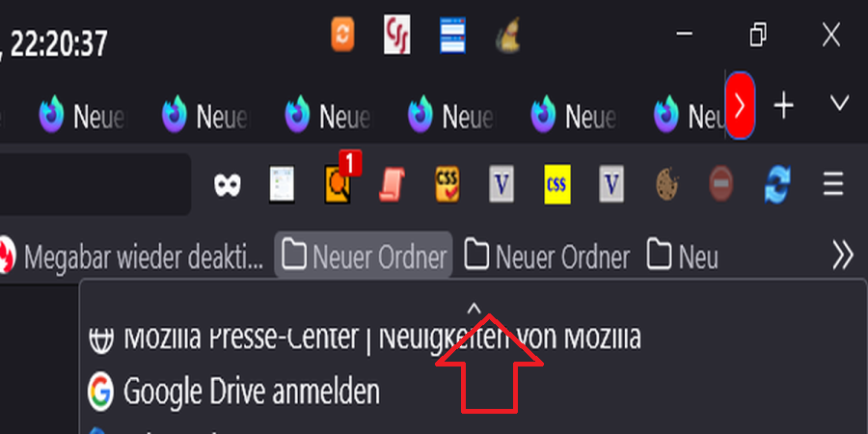Click the blue refresh arrows icon
Image resolution: width=868 pixels, height=434 pixels.
[777, 184]
